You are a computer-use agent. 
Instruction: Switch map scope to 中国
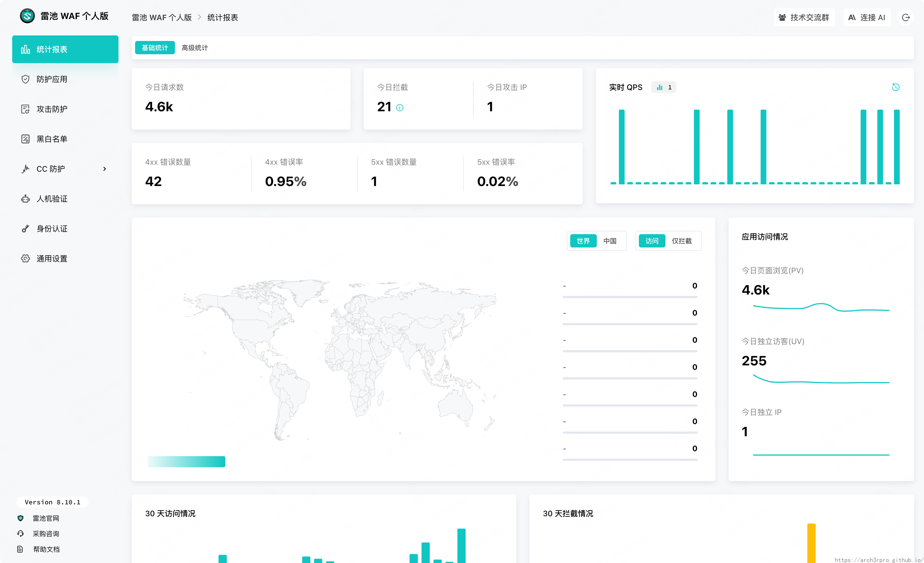click(610, 241)
